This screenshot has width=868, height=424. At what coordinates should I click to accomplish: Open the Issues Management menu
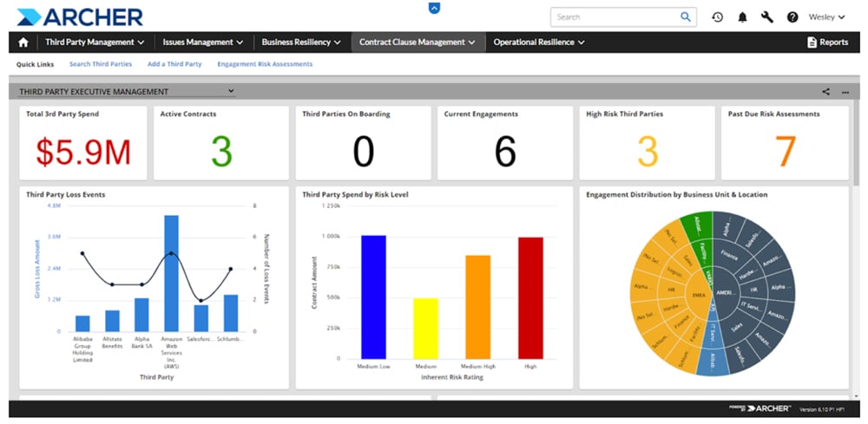pos(202,42)
